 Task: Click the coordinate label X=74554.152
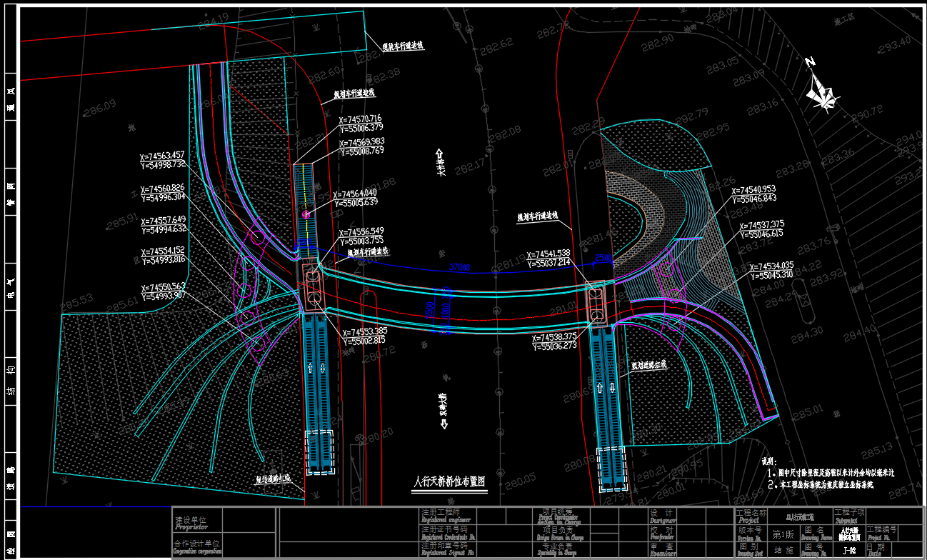point(163,251)
